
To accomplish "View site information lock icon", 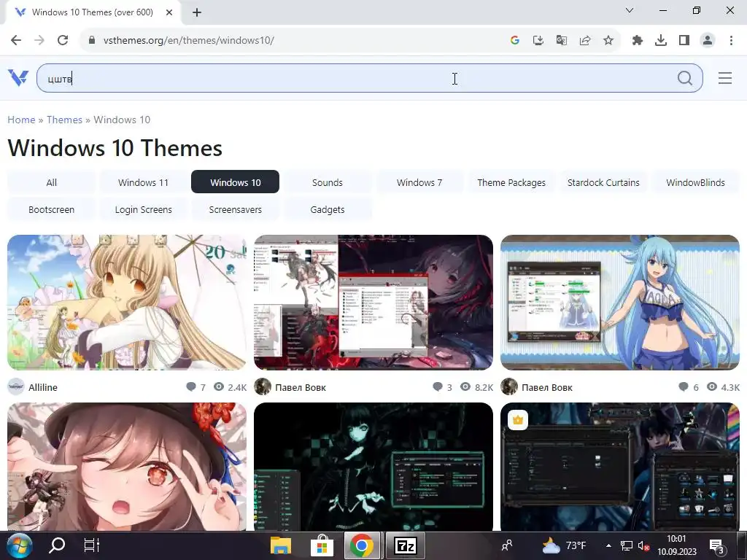I will click(x=91, y=41).
